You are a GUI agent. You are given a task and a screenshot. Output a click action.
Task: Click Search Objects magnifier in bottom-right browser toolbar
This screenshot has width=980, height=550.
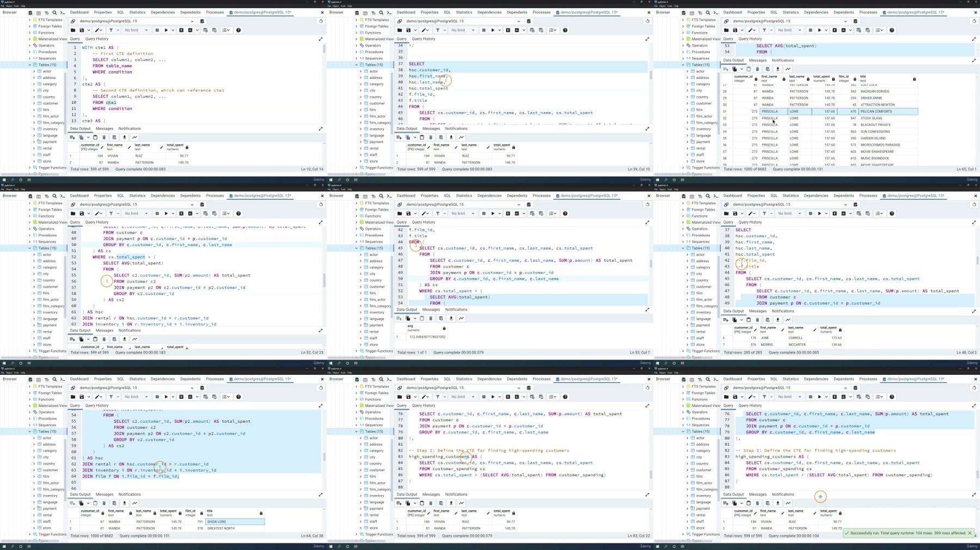(708, 379)
